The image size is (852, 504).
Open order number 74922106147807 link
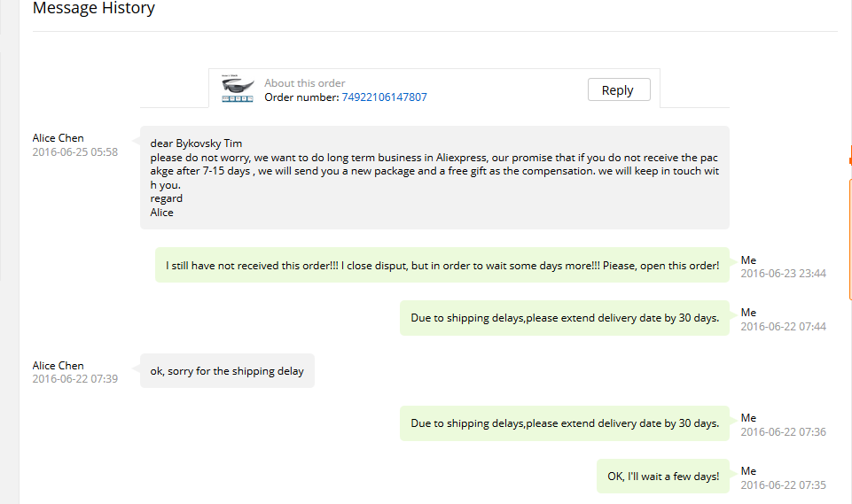(x=384, y=97)
